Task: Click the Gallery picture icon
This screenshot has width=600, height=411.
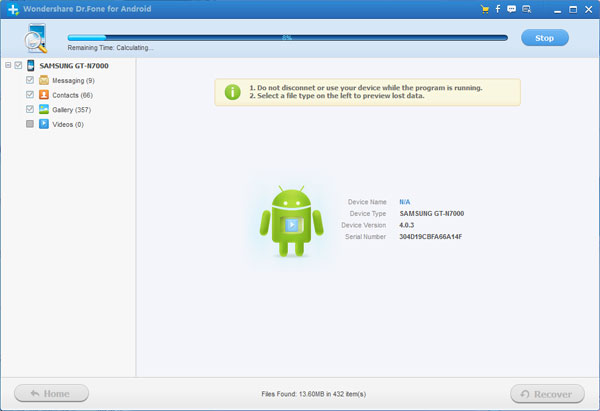Action: [44, 109]
